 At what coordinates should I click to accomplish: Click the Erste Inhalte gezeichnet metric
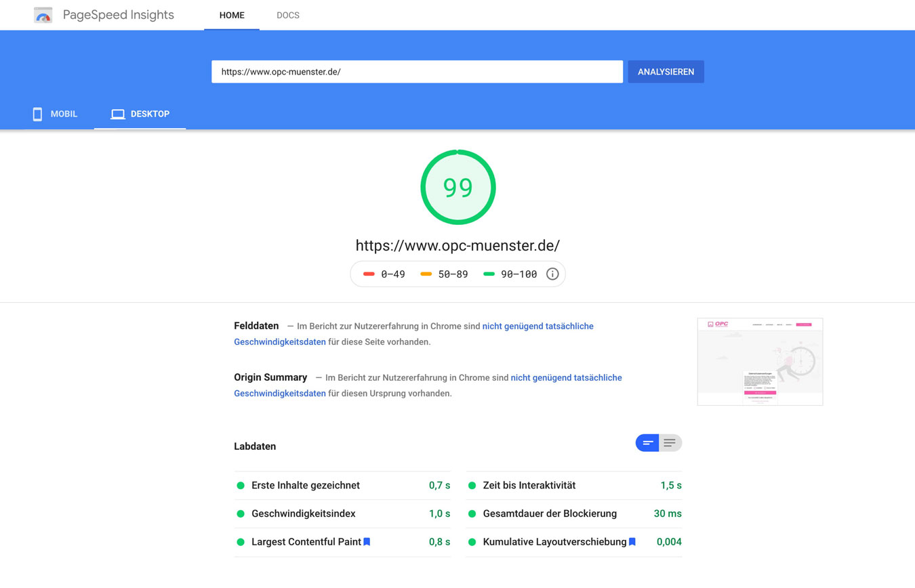pyautogui.click(x=342, y=485)
